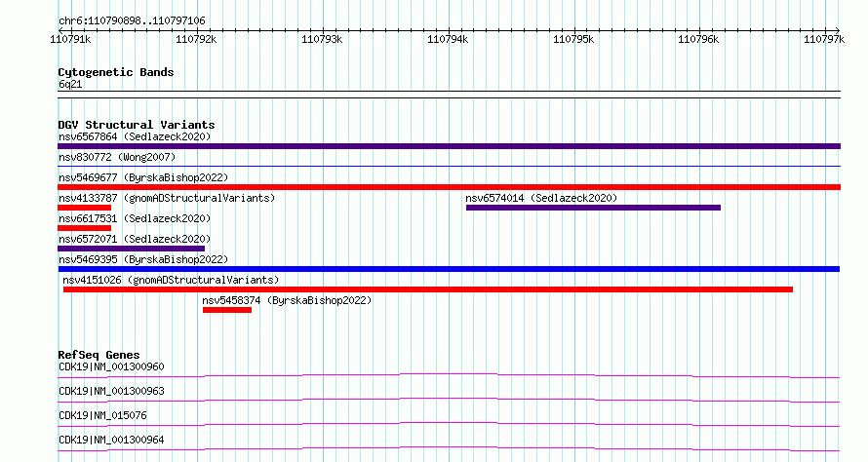Click the 110793k ruler tick label
The width and height of the screenshot is (868, 462).
[322, 39]
